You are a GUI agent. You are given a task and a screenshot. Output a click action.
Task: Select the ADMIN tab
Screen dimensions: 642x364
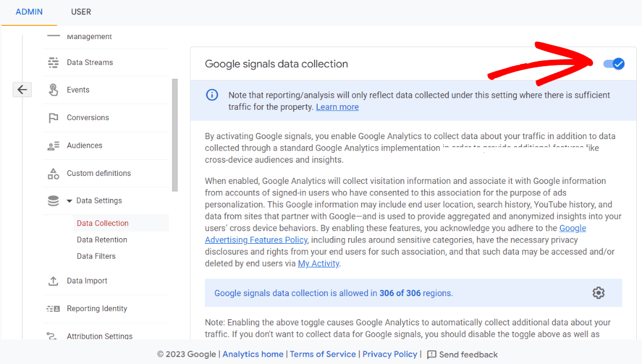pos(29,12)
